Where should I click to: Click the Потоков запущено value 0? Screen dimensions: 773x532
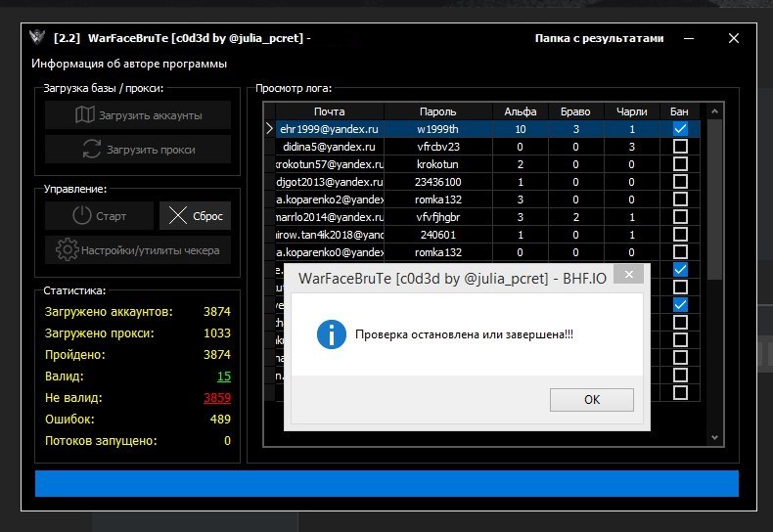tap(227, 441)
